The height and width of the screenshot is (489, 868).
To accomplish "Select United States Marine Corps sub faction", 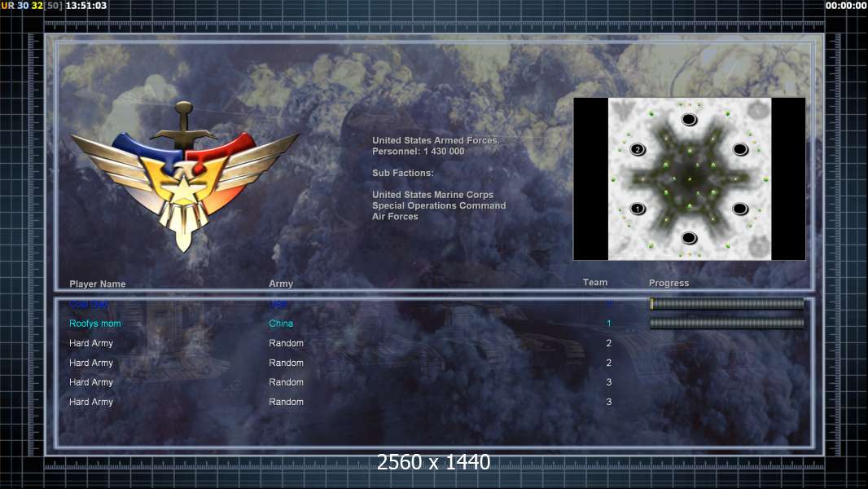I will click(x=432, y=195).
